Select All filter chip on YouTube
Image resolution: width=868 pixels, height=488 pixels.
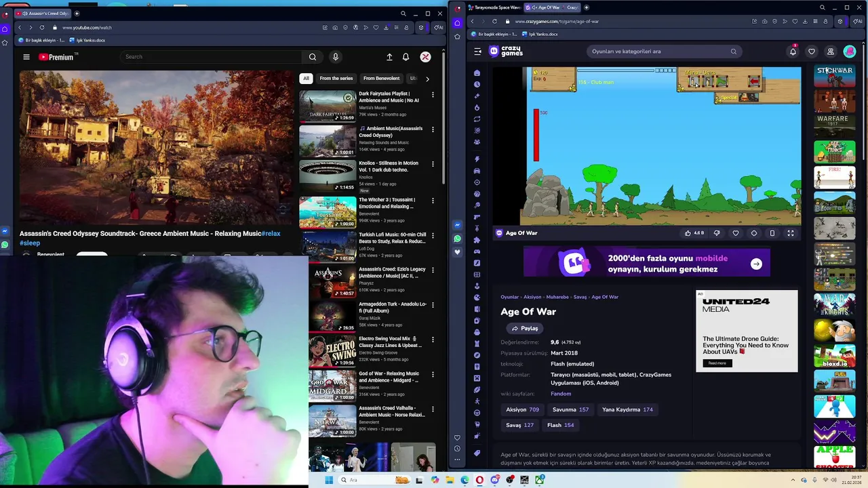306,79
